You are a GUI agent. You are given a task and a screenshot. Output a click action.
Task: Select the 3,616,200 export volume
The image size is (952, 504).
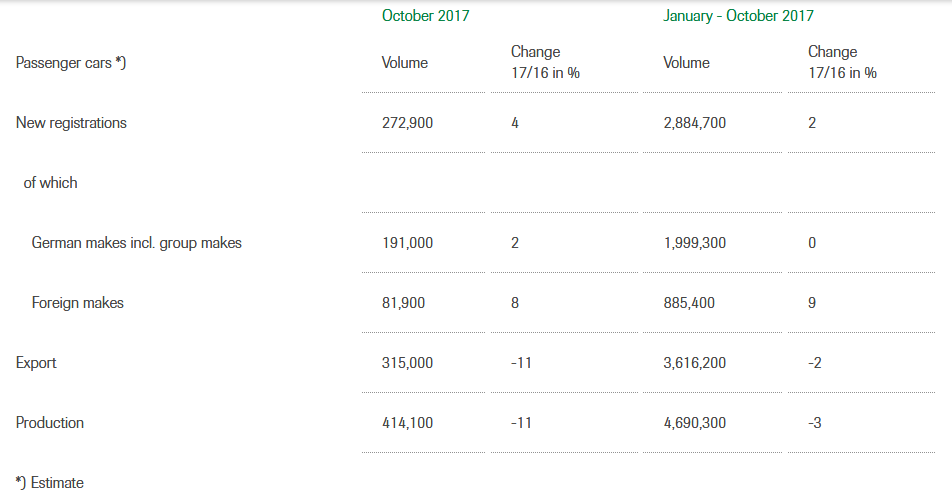coord(695,363)
